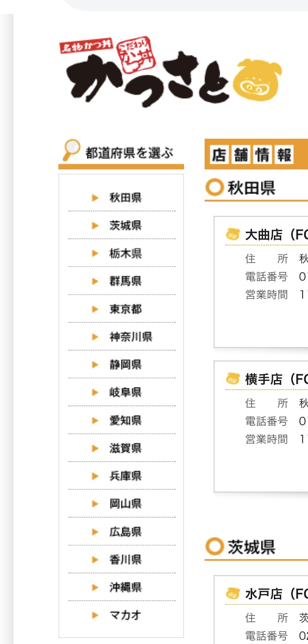Jump to 群馬県 stores

[125, 281]
